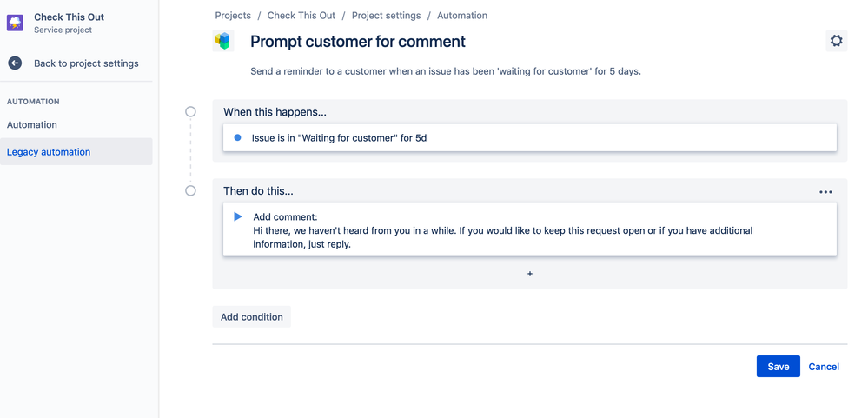This screenshot has height=418, width=868.
Task: Click the plus icon to add action
Action: click(530, 274)
